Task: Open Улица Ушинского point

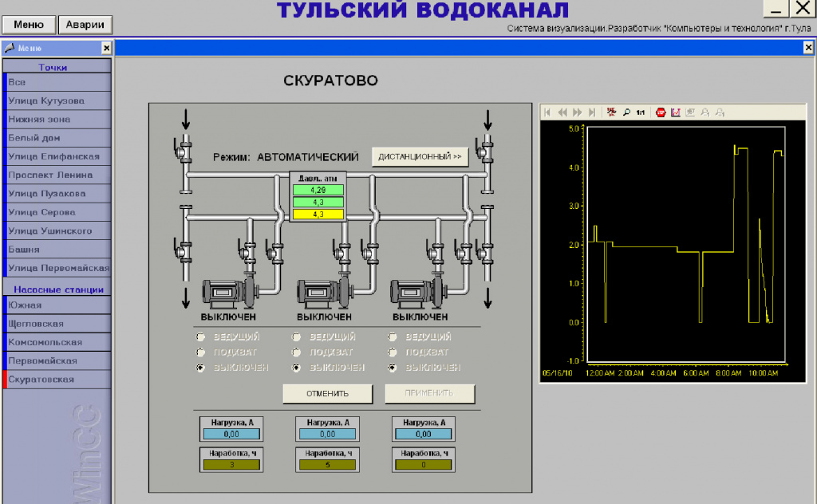Action: 57,230
